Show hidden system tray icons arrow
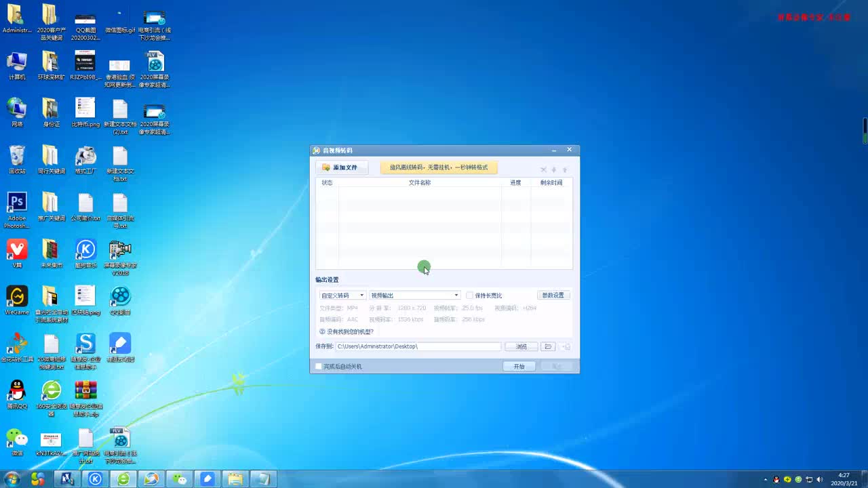This screenshot has width=868, height=488. (766, 479)
